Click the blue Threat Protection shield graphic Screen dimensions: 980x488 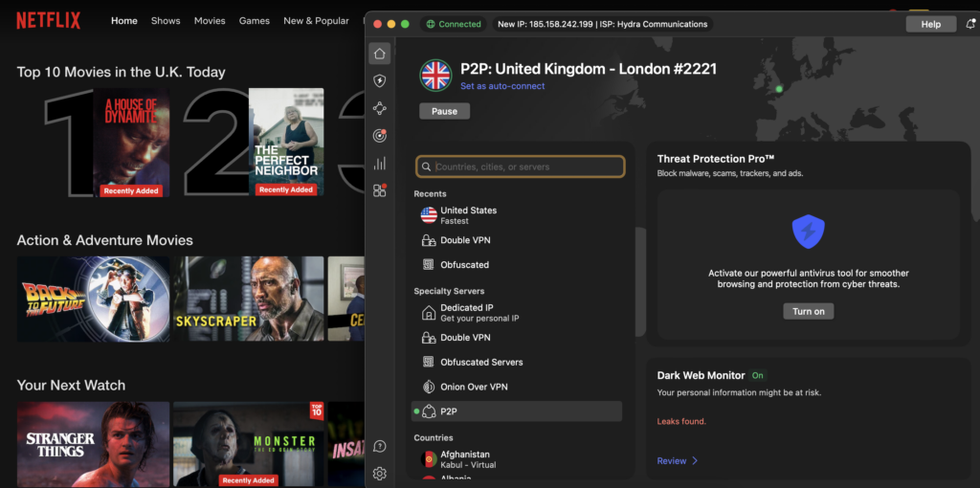[x=808, y=232]
